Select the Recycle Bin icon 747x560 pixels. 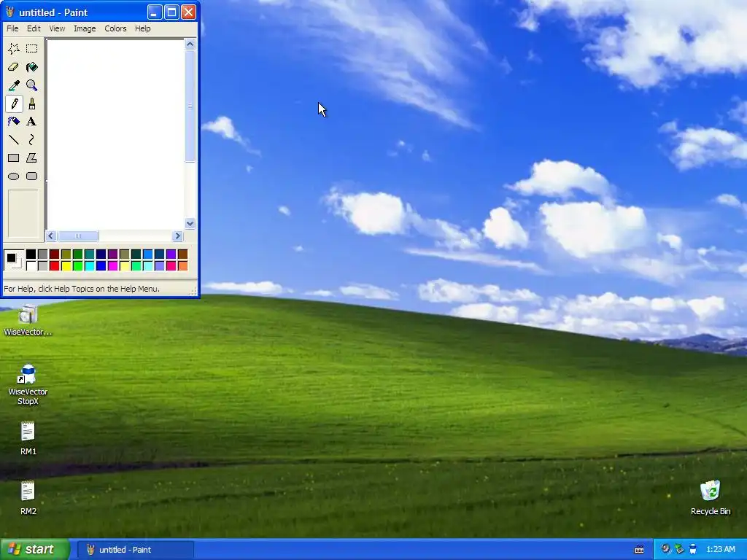[x=711, y=497]
